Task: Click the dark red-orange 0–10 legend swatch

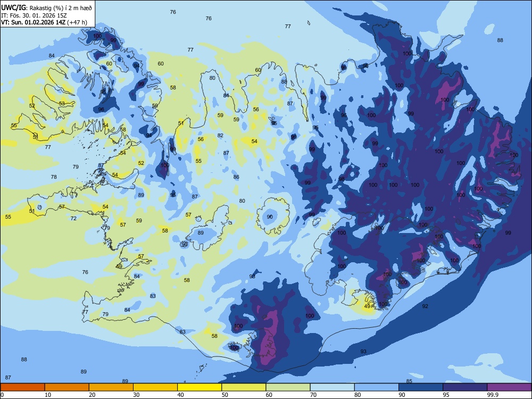Action: point(22,387)
